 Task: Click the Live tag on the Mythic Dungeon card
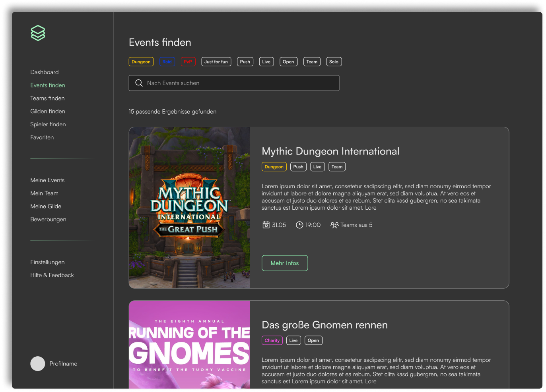click(317, 167)
